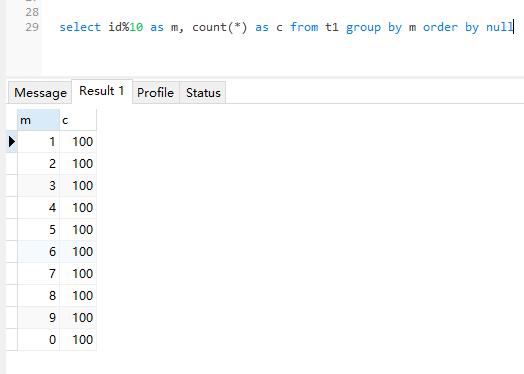
Task: Select cell m value 1
Action: (38, 142)
